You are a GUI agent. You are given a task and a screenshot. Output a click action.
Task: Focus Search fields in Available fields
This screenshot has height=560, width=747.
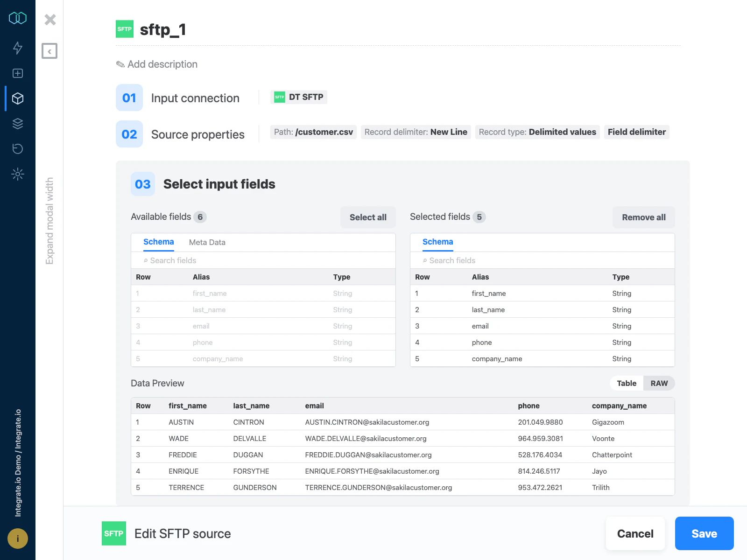pos(263,260)
